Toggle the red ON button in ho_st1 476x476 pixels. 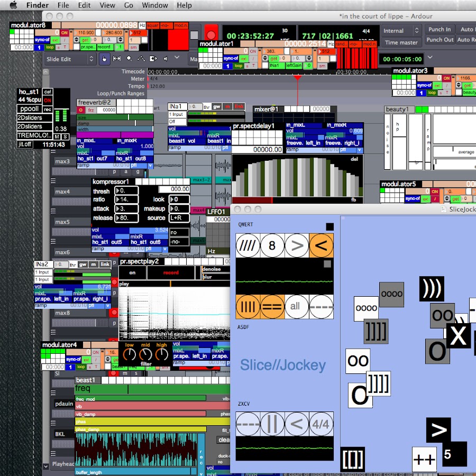(x=48, y=100)
